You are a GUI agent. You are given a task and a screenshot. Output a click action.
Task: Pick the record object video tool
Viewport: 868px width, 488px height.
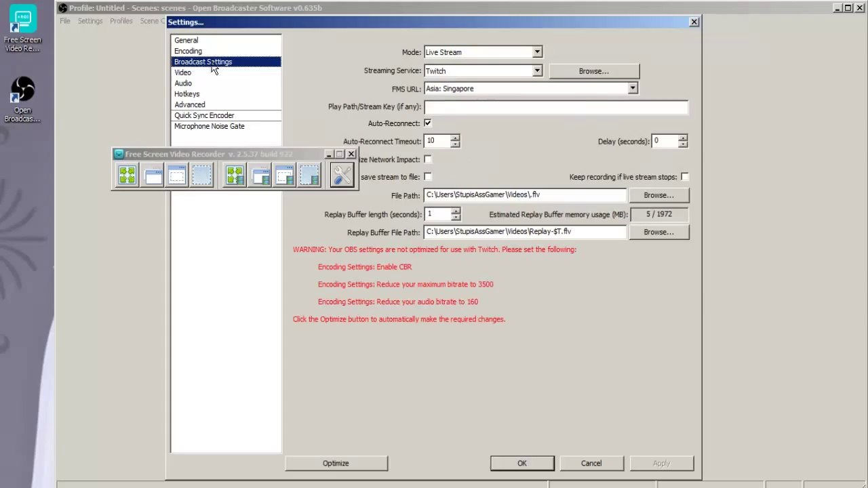coord(285,176)
